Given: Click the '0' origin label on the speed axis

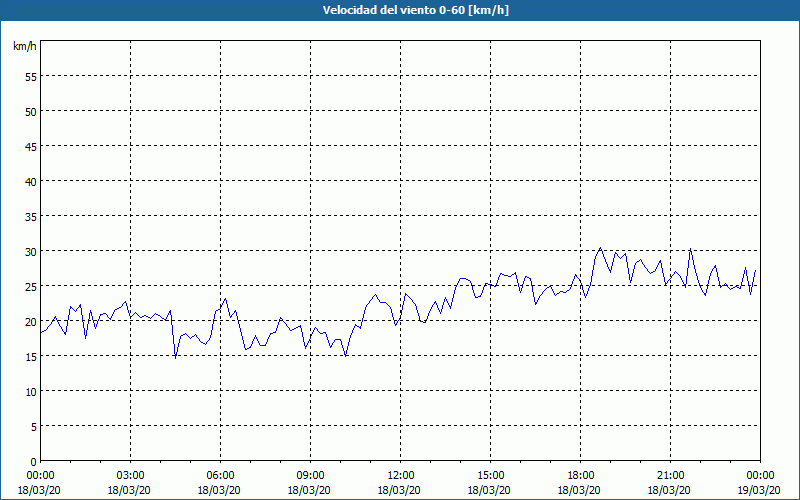Looking at the screenshot, I should 34,462.
